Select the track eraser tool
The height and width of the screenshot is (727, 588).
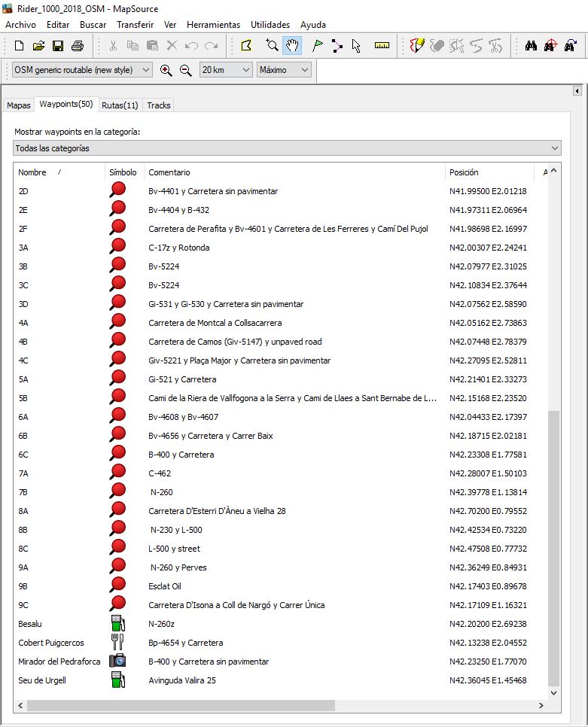[437, 45]
